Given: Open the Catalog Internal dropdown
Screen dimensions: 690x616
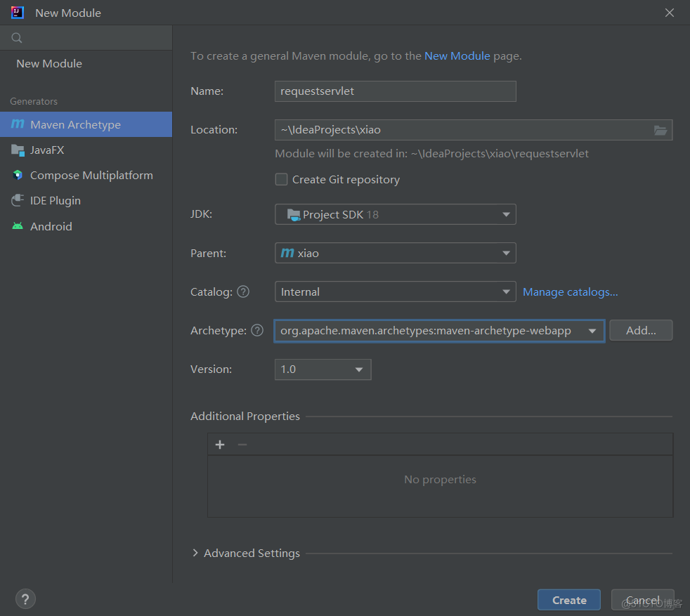Looking at the screenshot, I should [395, 291].
